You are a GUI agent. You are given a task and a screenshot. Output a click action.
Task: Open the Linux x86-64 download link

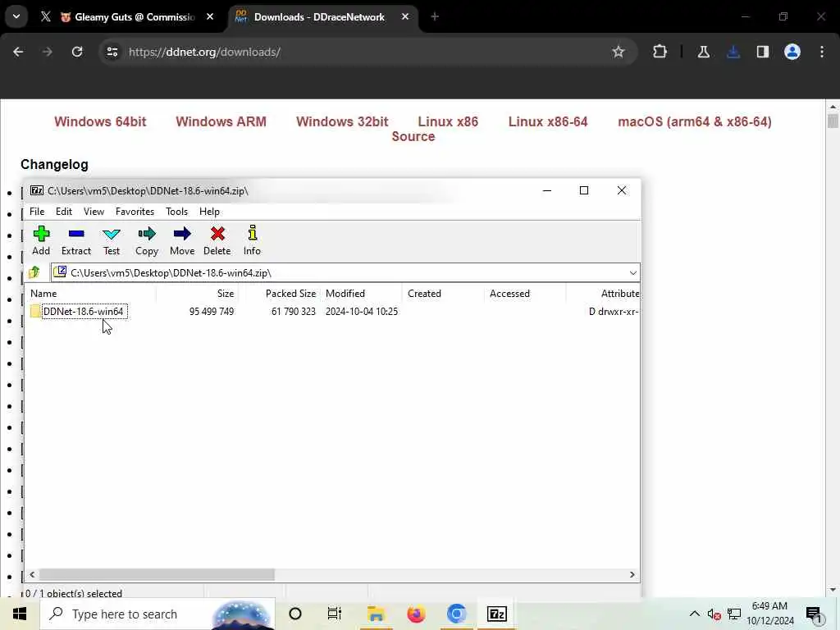548,121
